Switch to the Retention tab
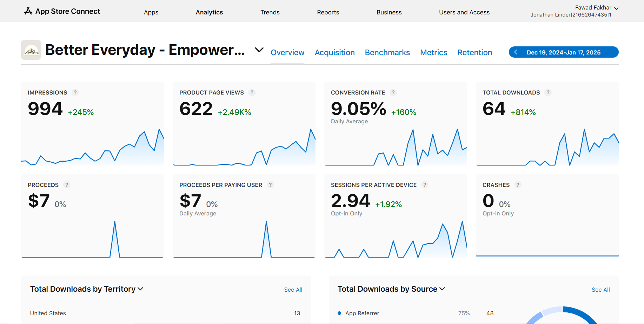Viewport: 644px width, 324px height. coord(474,52)
